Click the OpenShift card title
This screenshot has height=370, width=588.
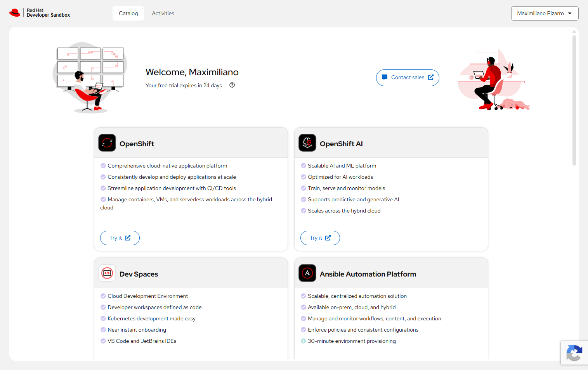click(x=137, y=144)
